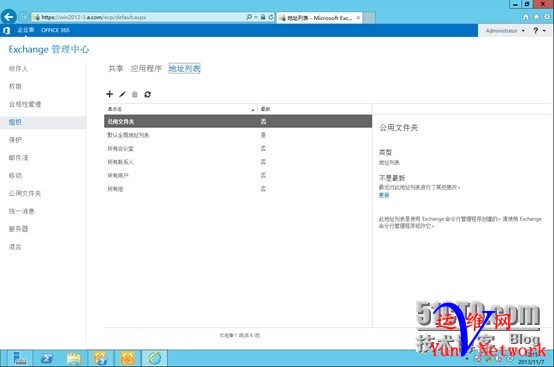This screenshot has height=367, width=554.
Task: Select the 地址列表 browser tab
Action: 319,18
